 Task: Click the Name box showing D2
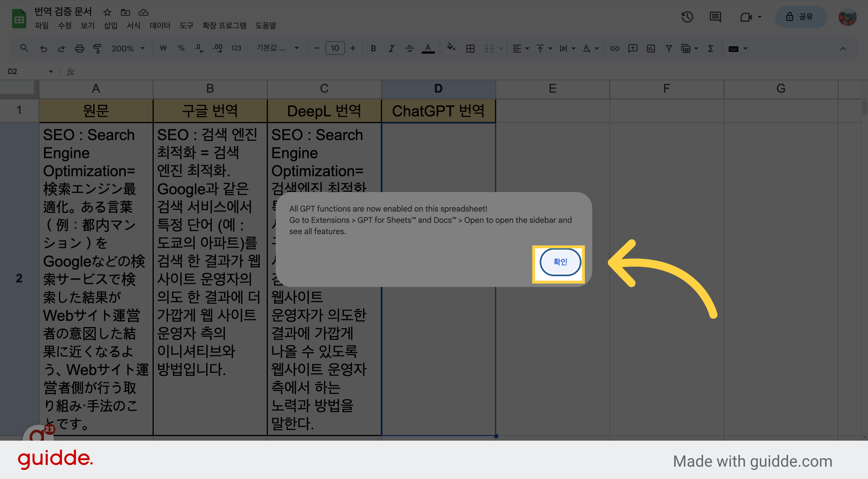tap(30, 71)
